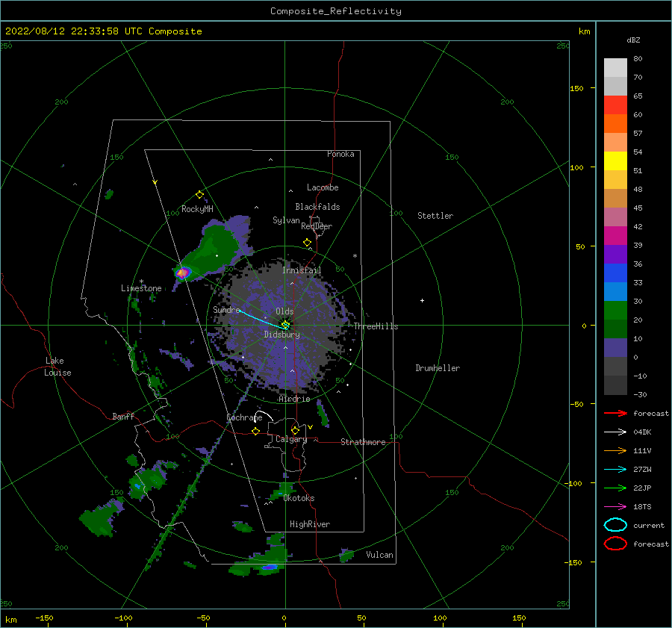Click the purple 39 dBZ color swatch
This screenshot has width=672, height=628.
[615, 255]
